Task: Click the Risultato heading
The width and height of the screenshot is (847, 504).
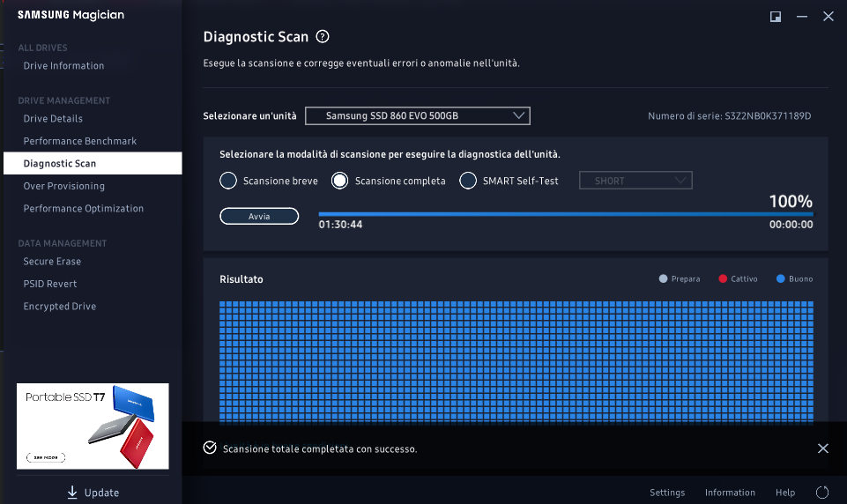Action: tap(241, 279)
